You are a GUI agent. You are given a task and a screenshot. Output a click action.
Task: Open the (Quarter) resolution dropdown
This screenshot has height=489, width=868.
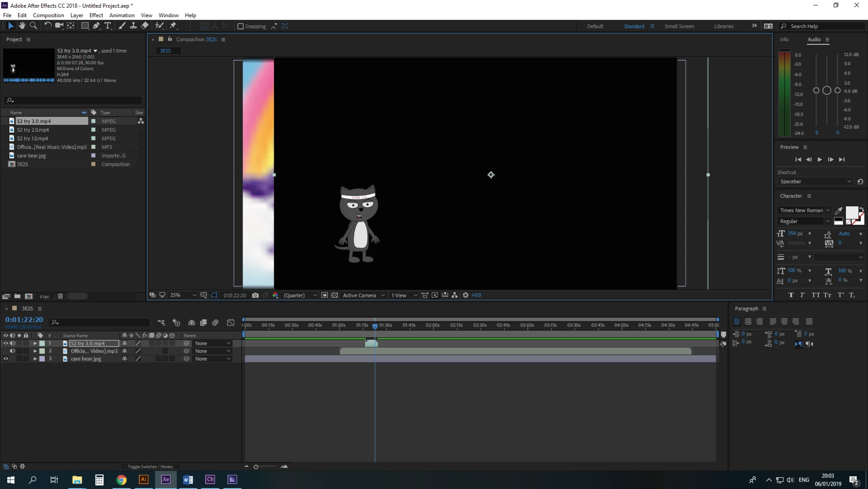point(300,295)
